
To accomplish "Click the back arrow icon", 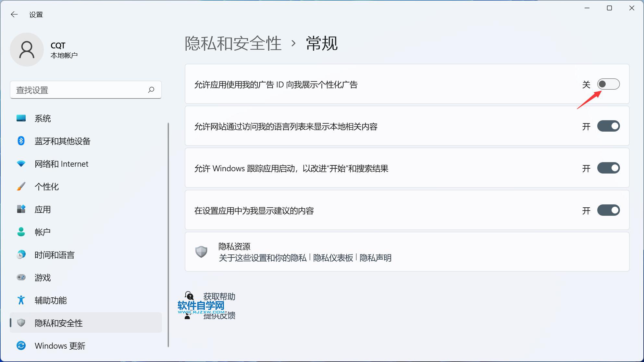I will click(14, 14).
